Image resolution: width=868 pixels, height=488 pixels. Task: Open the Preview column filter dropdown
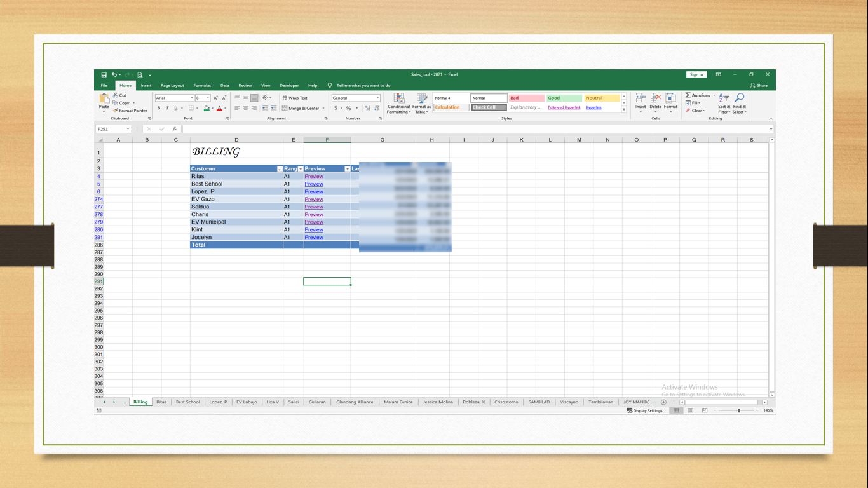pyautogui.click(x=347, y=169)
